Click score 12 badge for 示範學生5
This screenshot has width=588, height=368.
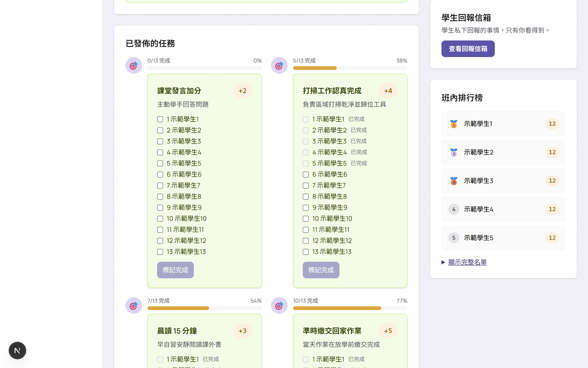click(x=552, y=238)
